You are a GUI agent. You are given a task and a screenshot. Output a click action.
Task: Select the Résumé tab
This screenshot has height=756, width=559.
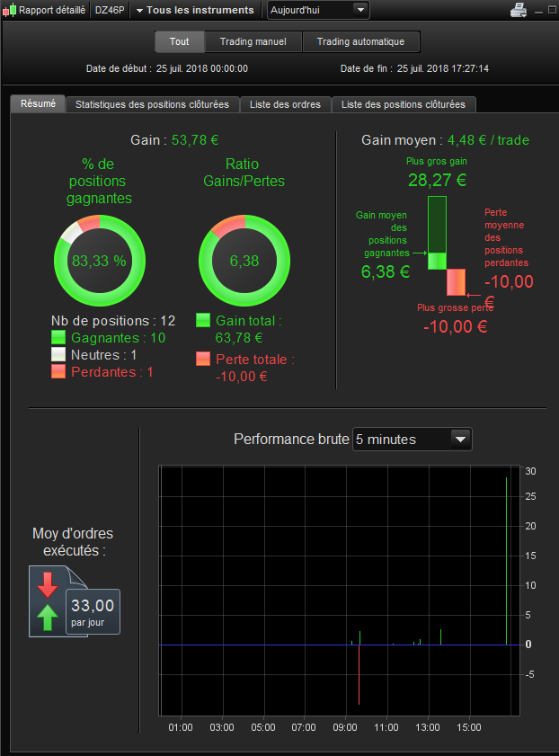point(38,103)
